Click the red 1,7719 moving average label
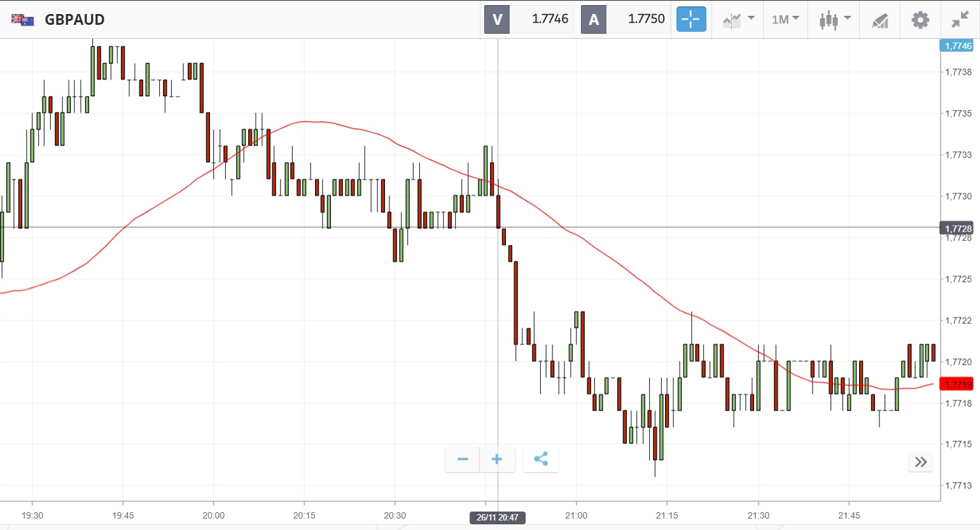Viewport: 980px width, 530px height. [x=957, y=384]
